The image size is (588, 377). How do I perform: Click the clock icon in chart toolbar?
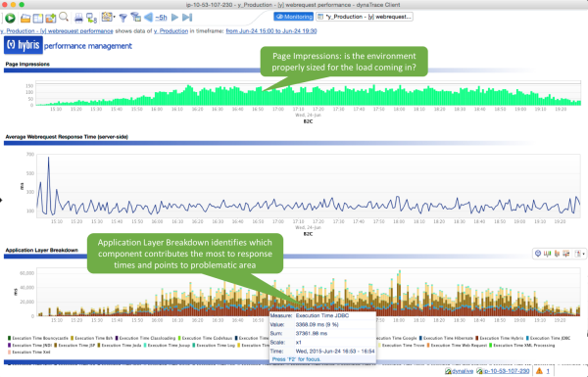pos(538,254)
